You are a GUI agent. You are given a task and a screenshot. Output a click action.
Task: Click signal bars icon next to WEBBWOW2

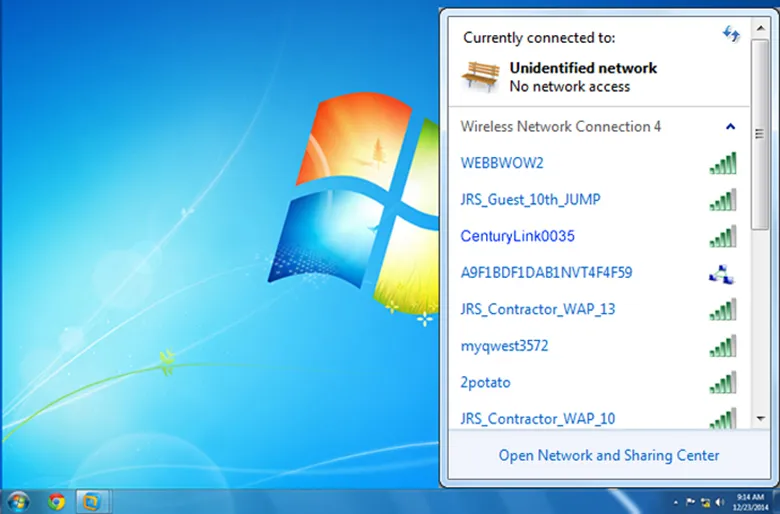tap(722, 163)
